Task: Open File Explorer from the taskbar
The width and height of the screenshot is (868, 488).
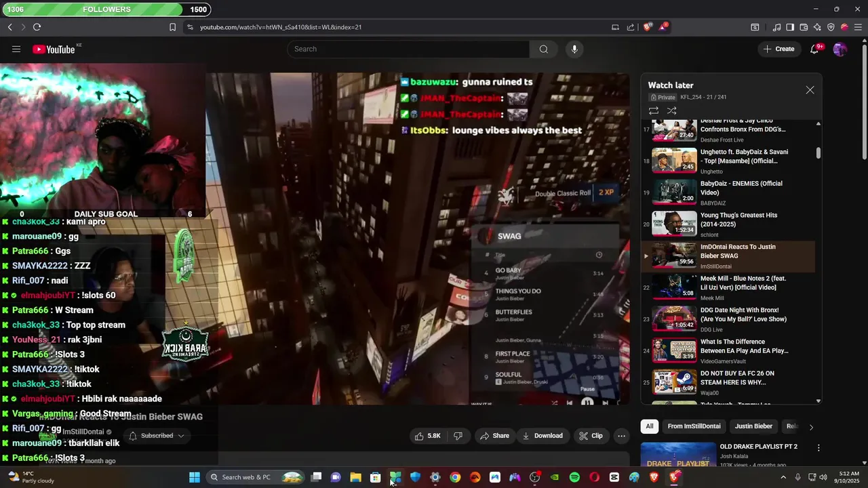Action: 355,477
